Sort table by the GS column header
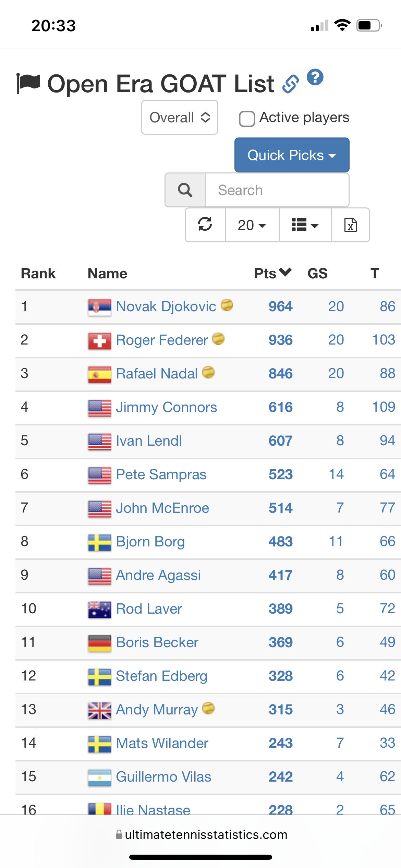 (x=317, y=273)
